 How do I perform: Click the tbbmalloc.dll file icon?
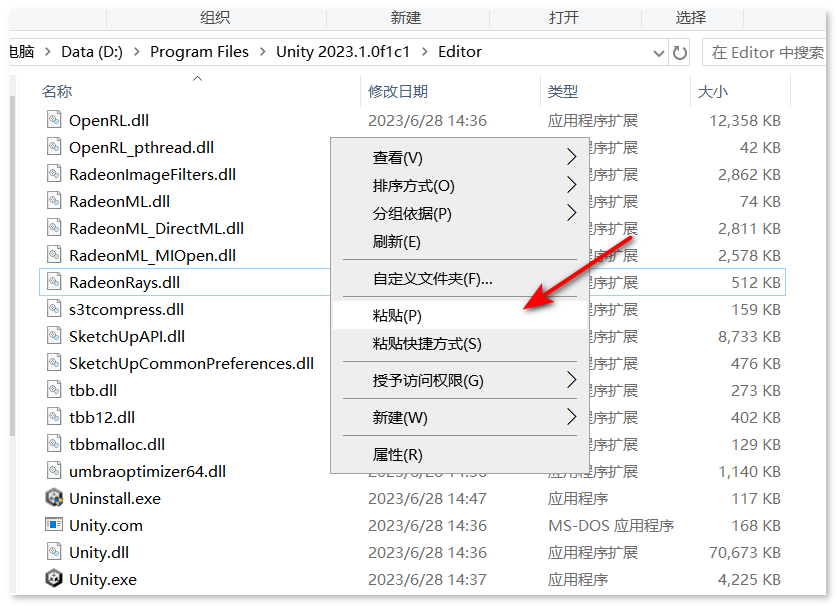[54, 443]
